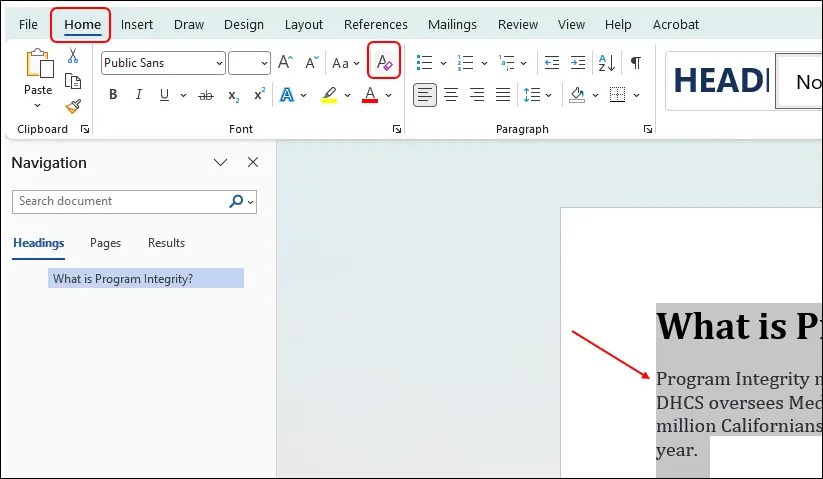Screen dimensions: 823x479
Task: Open the font color picker arrow
Action: coord(388,95)
